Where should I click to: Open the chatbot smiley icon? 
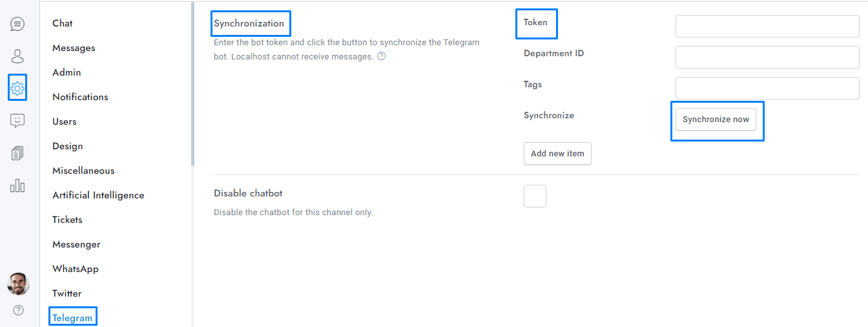click(x=17, y=120)
